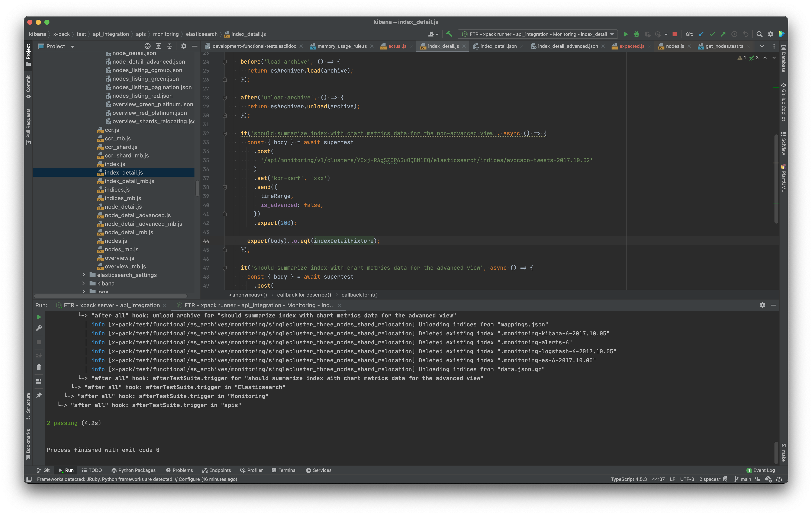Open the Project view dropdown arrow
The height and width of the screenshot is (515, 812).
pos(72,47)
